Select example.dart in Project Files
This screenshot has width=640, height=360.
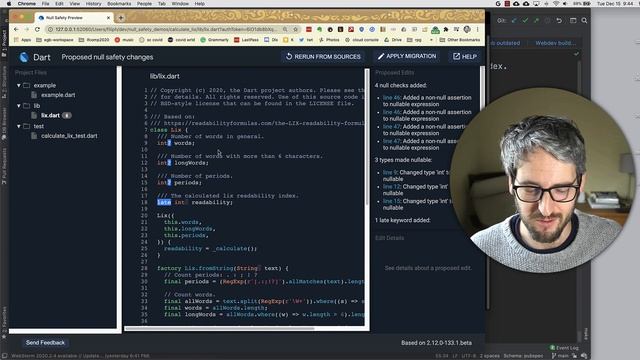click(58, 95)
